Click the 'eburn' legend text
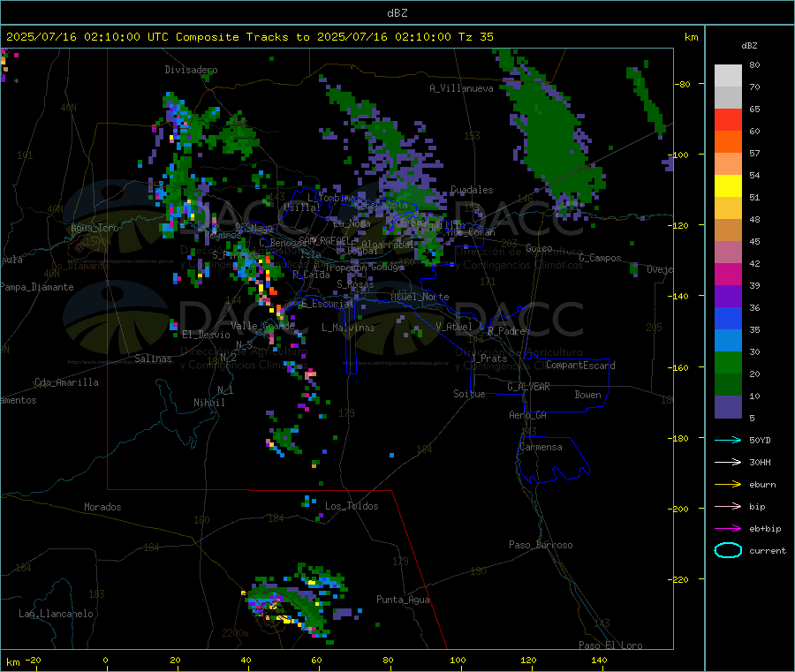The height and width of the screenshot is (672, 795). pos(762,485)
